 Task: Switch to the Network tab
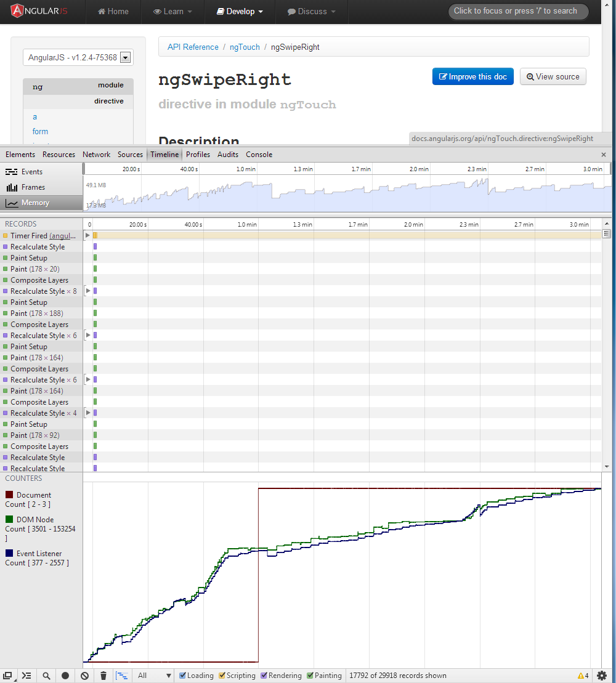(x=96, y=155)
